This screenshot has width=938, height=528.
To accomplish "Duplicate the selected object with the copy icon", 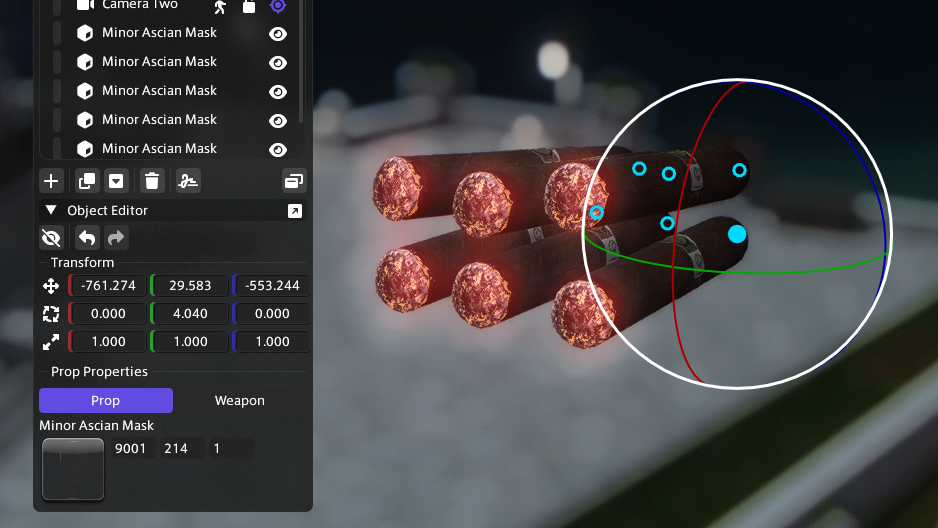I will coord(87,181).
